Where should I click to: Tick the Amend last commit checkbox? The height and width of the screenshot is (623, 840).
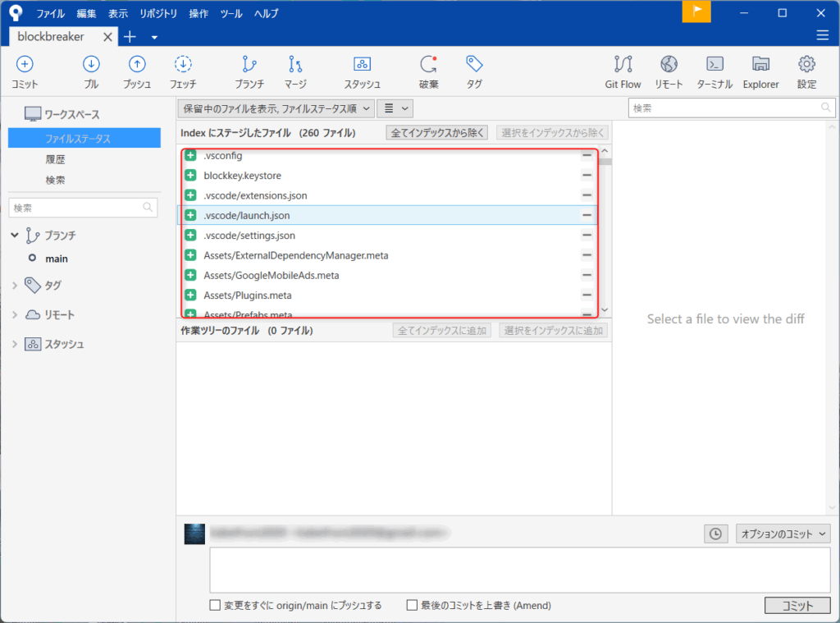413,606
